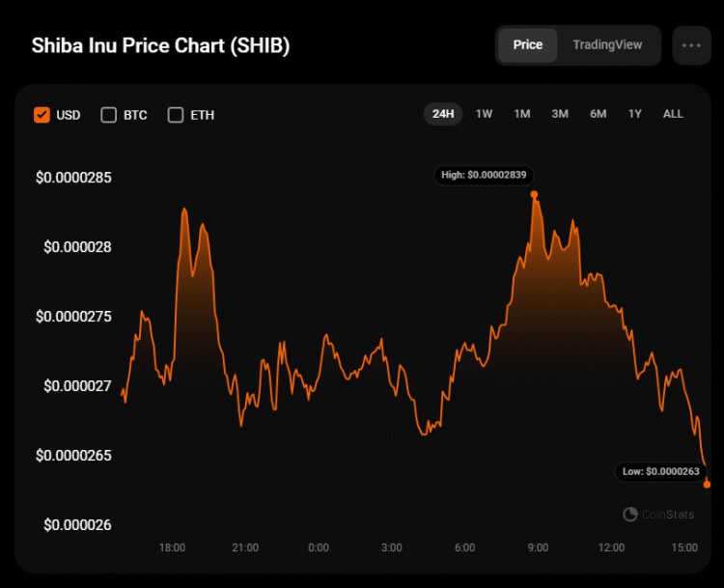The image size is (724, 588).
Task: Open the three-dot more options menu
Action: [691, 45]
